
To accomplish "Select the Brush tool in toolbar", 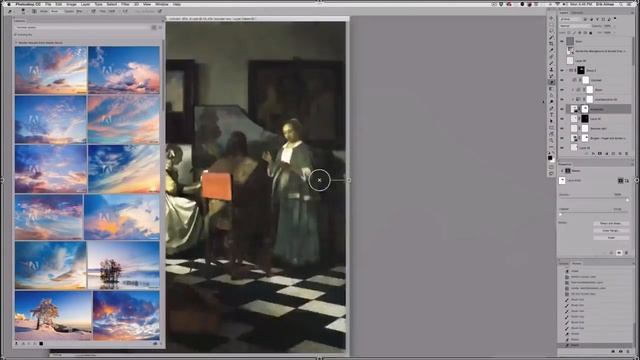I will pyautogui.click(x=551, y=64).
